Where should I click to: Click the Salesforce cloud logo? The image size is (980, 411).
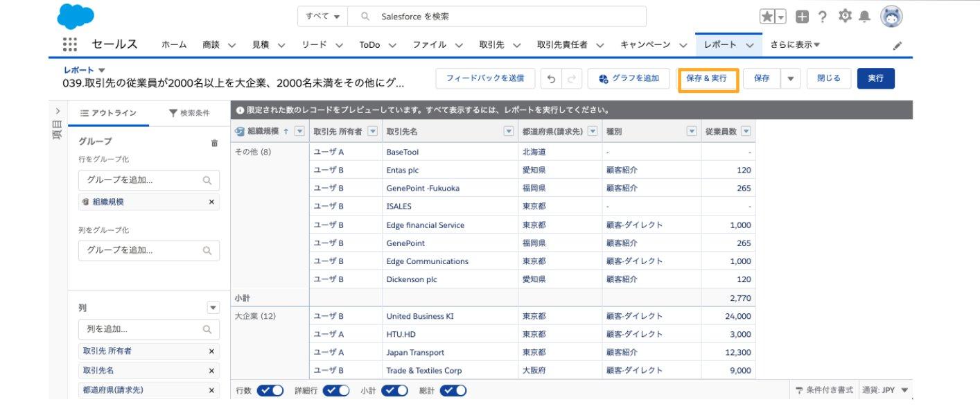(76, 17)
